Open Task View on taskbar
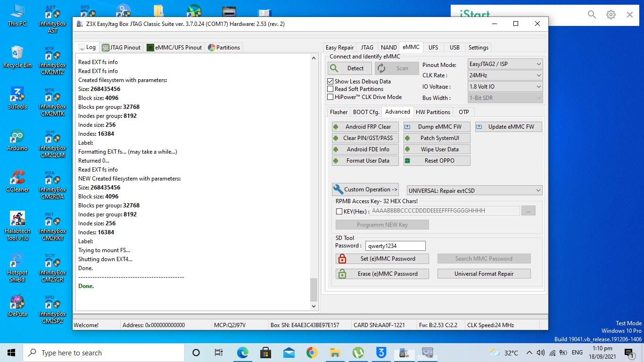Viewport: 644px width, 362px height. pyautogui.click(x=219, y=353)
